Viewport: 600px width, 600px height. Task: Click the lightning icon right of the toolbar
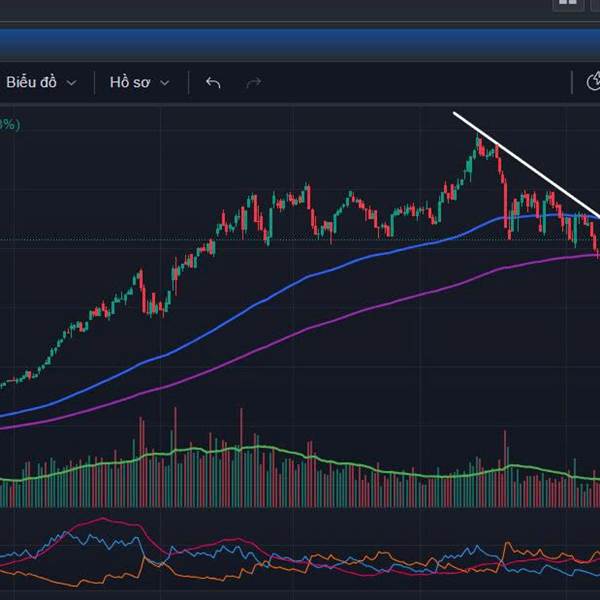[593, 83]
